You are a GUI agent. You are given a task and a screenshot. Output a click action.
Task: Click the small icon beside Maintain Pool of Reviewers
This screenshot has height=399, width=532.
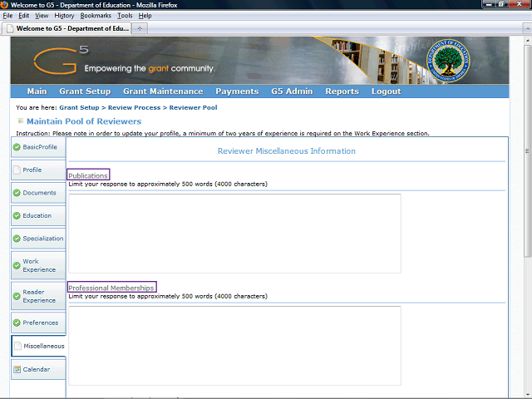[x=21, y=121]
